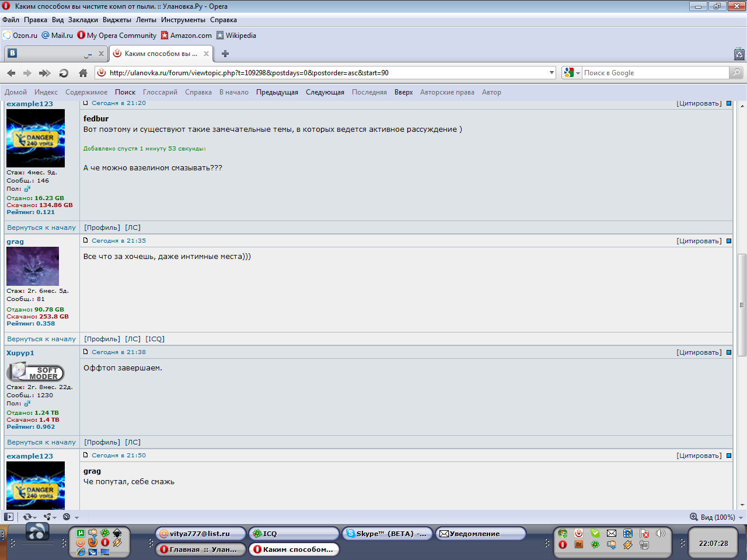Screen dimensions: 747x560
Task: Reload the page with the refresh icon
Action: (64, 73)
